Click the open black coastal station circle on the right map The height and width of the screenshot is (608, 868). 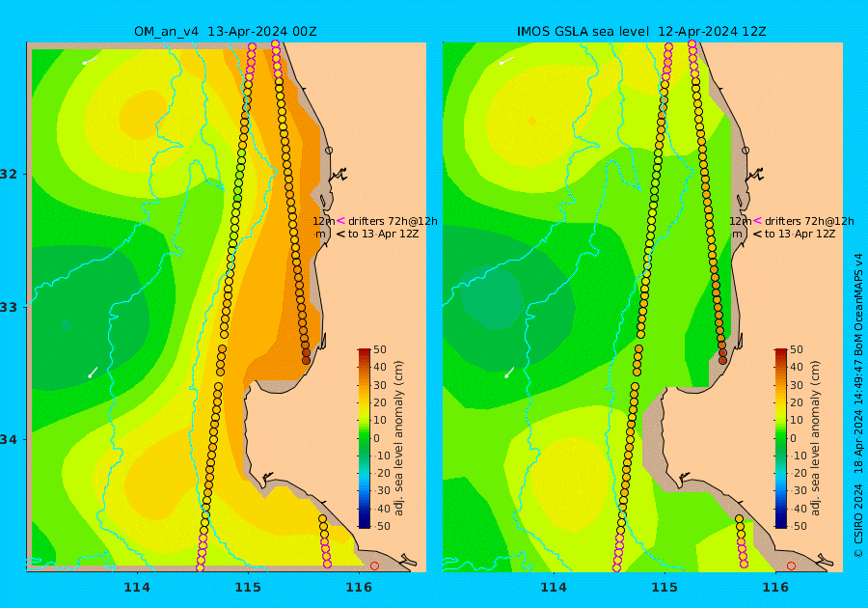point(746,151)
